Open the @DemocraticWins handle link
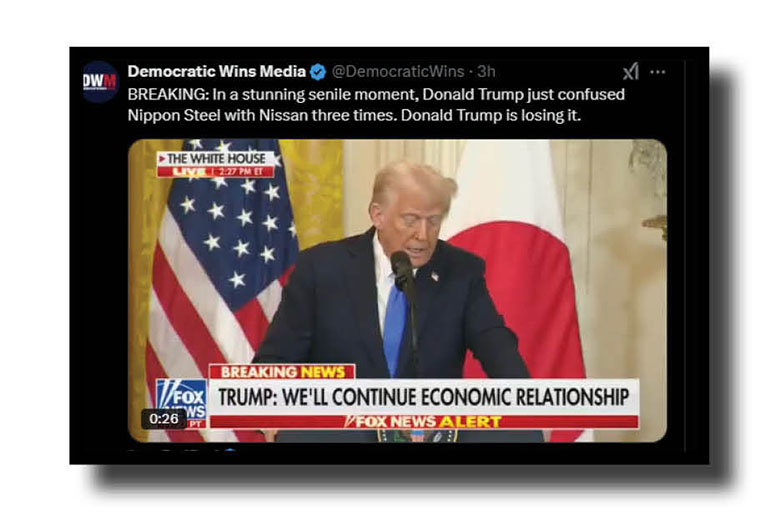 [x=398, y=72]
